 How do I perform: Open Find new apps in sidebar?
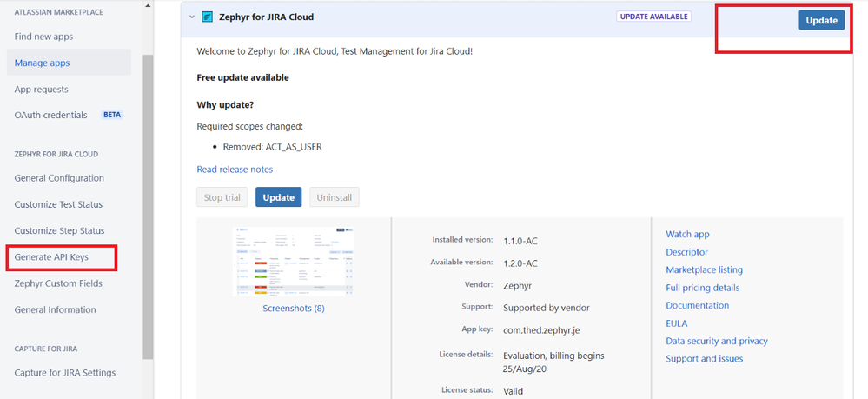click(x=43, y=37)
